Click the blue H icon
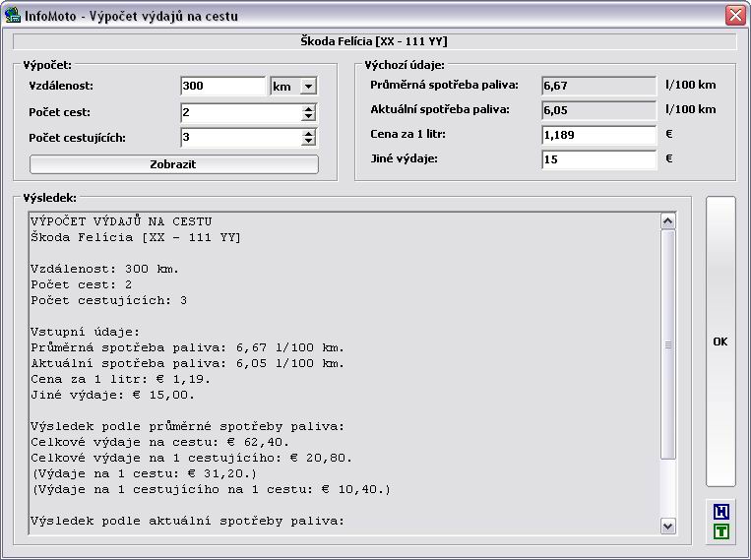 point(720,512)
